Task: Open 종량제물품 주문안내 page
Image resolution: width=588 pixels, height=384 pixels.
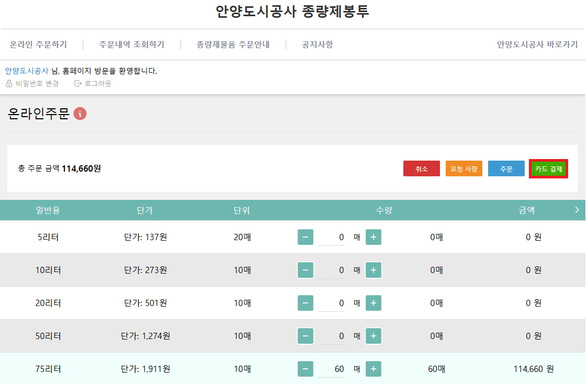Action: tap(233, 44)
